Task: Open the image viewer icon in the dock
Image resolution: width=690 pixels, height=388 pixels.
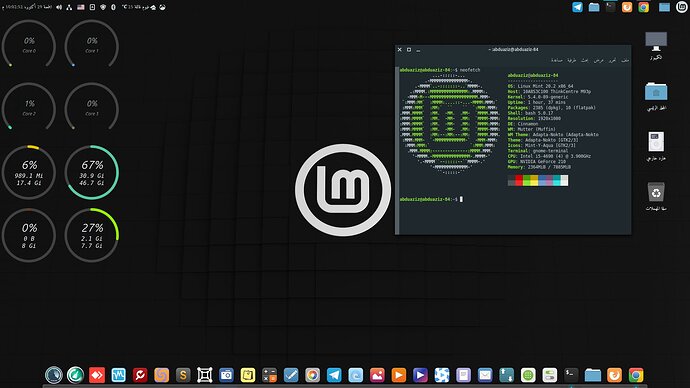Action: pyautogui.click(x=377, y=375)
